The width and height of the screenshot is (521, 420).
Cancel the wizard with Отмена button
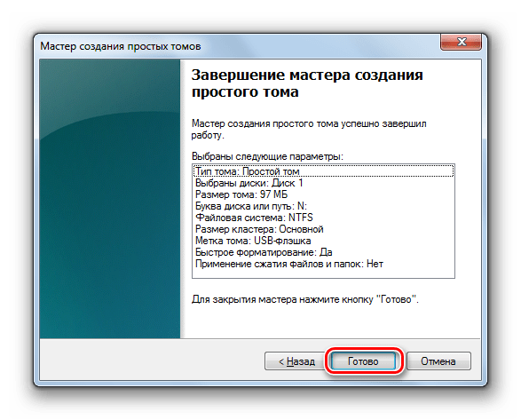[438, 361]
